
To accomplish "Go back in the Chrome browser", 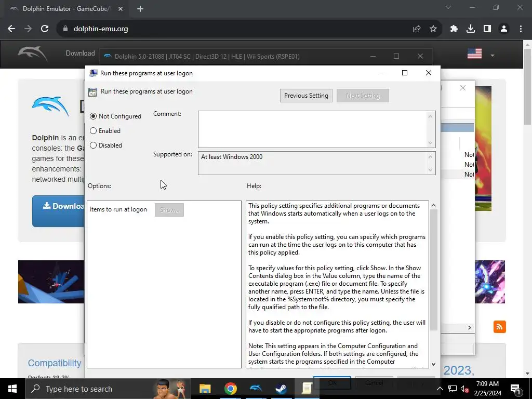I will point(11,29).
